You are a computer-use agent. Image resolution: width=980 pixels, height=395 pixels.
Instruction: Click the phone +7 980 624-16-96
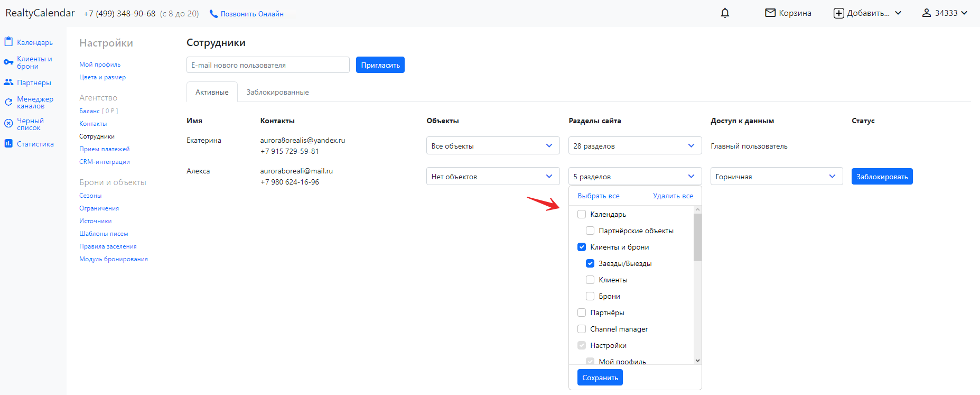point(290,182)
